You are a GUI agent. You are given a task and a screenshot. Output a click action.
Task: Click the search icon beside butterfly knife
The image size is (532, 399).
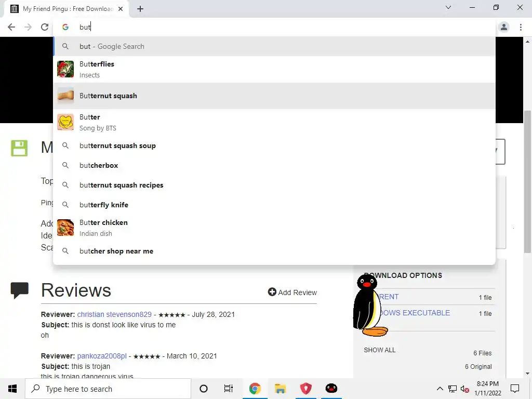click(x=65, y=205)
